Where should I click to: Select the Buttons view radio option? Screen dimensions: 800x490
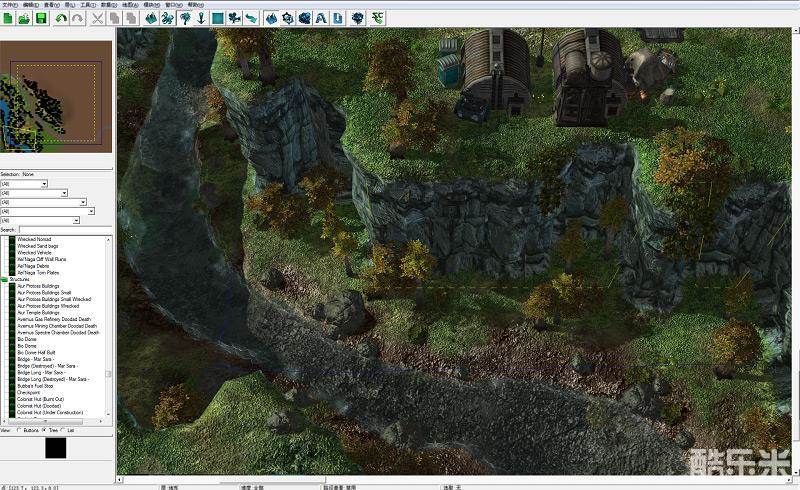(x=18, y=431)
